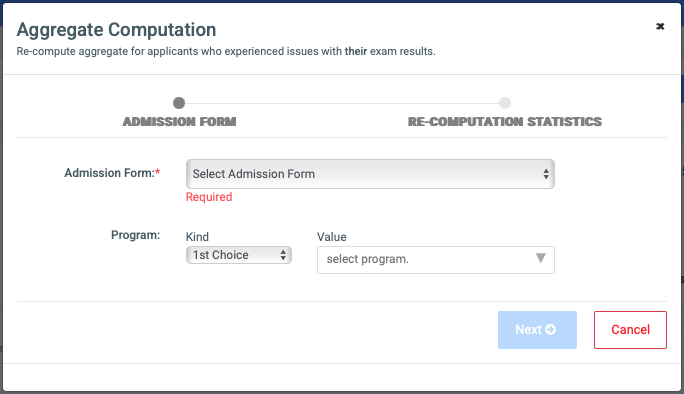Viewport: 684px width, 394px height.
Task: Click the Kind label above 1st Choice
Action: 197,237
